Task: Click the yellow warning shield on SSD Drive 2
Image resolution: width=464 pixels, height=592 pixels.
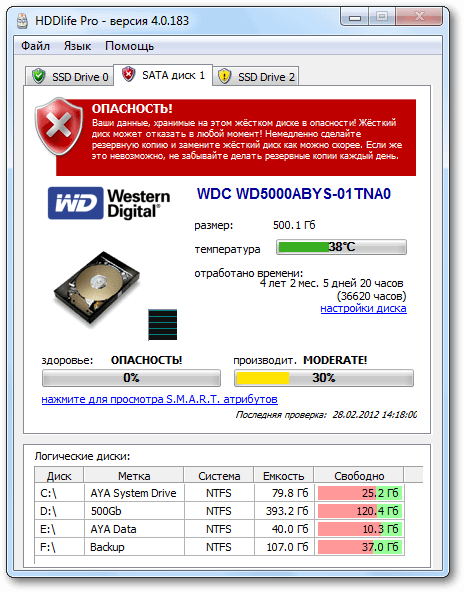Action: (225, 76)
